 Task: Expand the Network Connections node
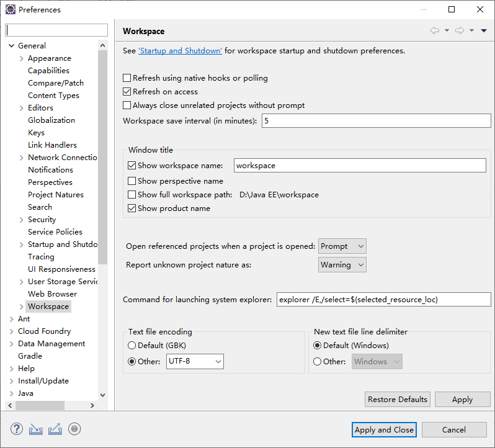coord(22,158)
